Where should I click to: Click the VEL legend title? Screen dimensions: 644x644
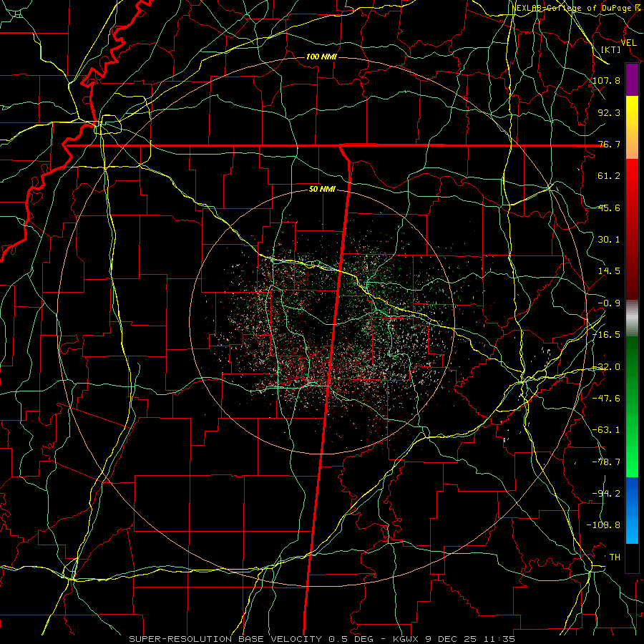629,43
